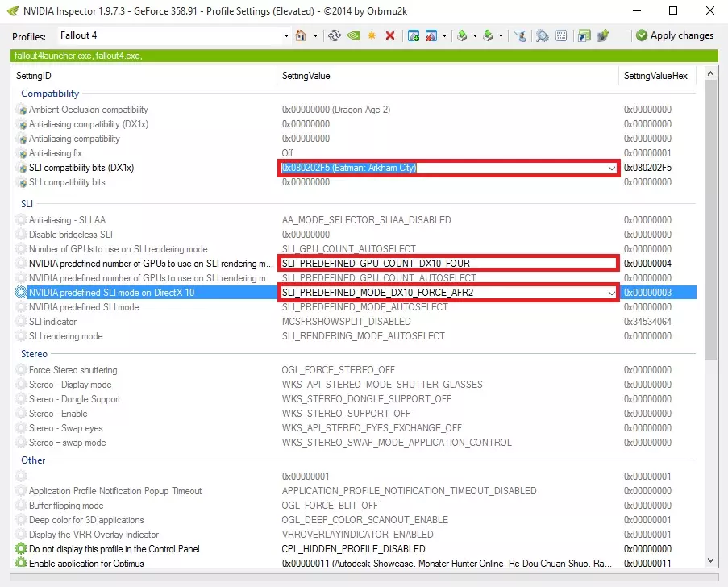728x587 pixels.
Task: Expand SLI compatibility bits (DX1x) value dropdown
Action: 611,168
